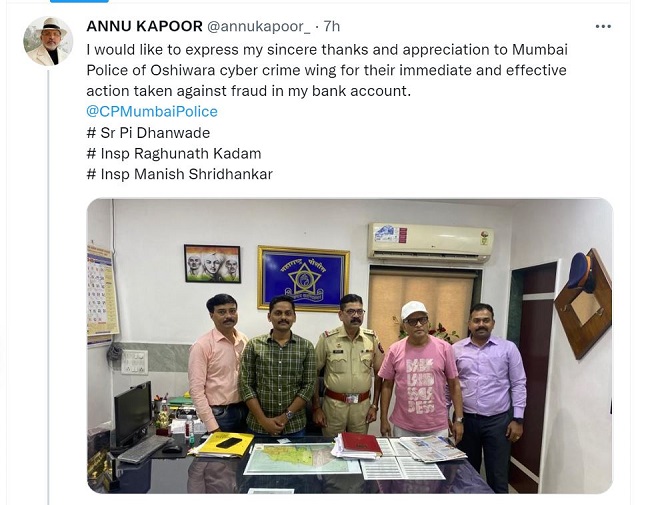The height and width of the screenshot is (505, 650).
Task: Click the '# Sr Pi Dhanwade' line
Action: [x=148, y=133]
